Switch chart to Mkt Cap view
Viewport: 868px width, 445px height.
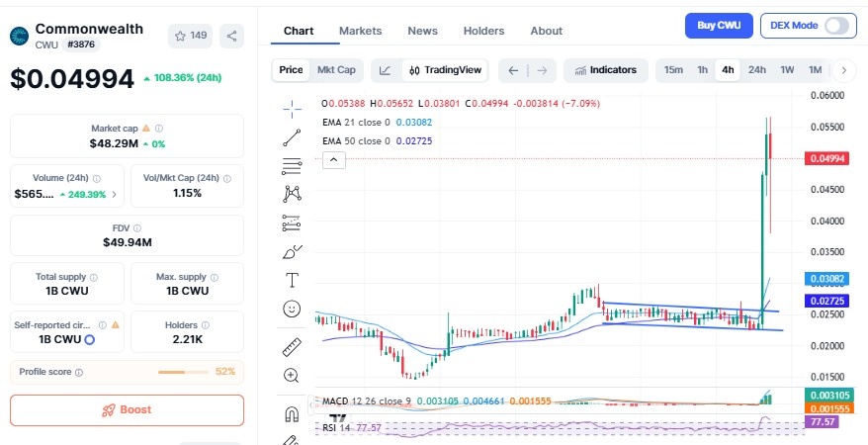pos(336,70)
